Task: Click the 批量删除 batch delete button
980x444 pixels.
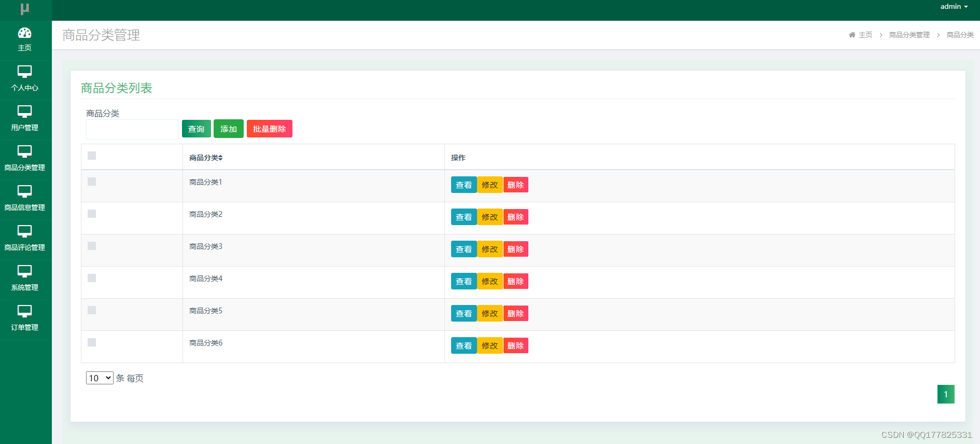Action: click(270, 129)
